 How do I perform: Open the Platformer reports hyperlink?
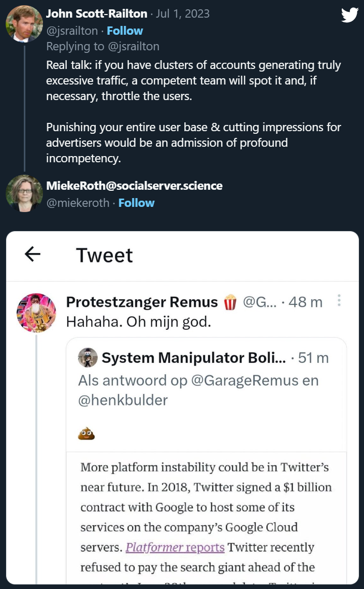pos(175,547)
